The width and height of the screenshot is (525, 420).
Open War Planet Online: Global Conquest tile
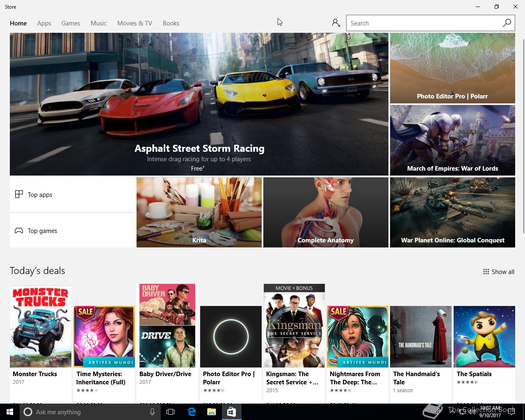(452, 212)
